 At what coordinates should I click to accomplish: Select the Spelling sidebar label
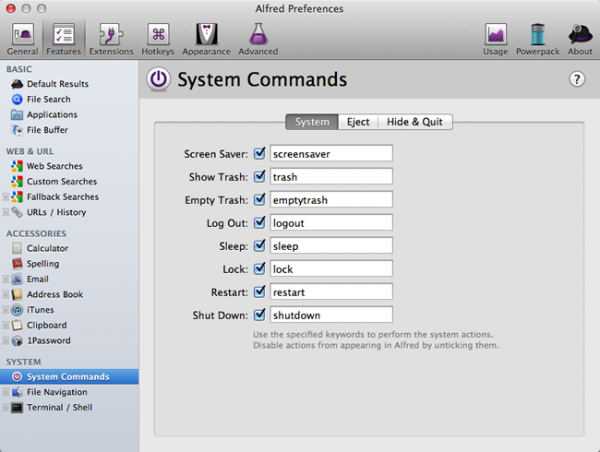[43, 264]
